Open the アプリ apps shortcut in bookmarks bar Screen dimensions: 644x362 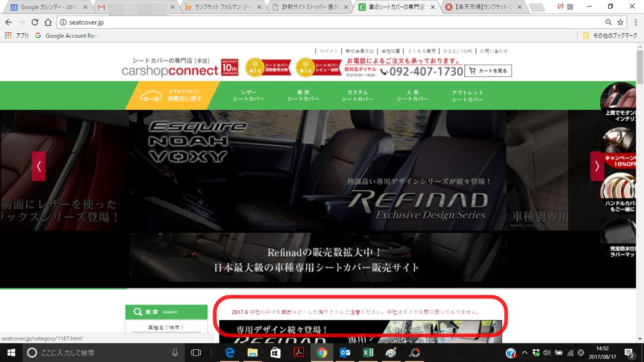click(17, 36)
